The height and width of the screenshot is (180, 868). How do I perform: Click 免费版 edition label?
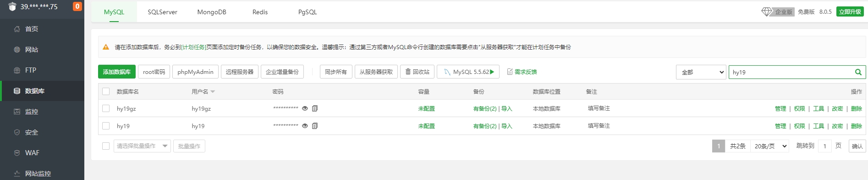[x=806, y=11]
